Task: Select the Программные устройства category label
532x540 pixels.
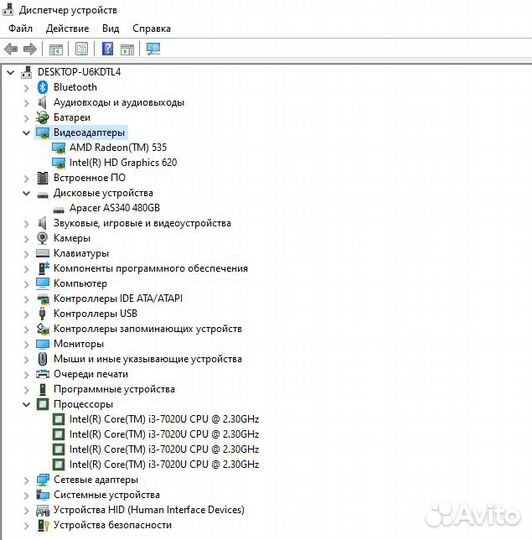Action: [114, 389]
